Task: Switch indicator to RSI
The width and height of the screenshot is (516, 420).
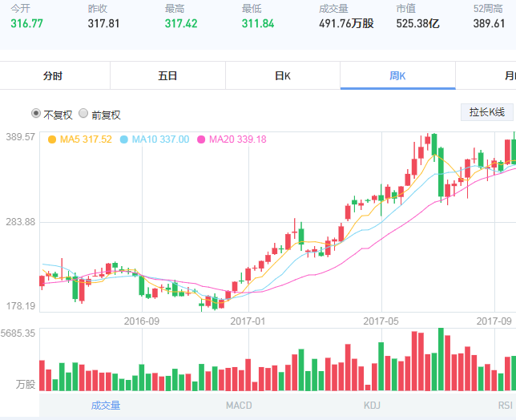Action: (x=505, y=406)
